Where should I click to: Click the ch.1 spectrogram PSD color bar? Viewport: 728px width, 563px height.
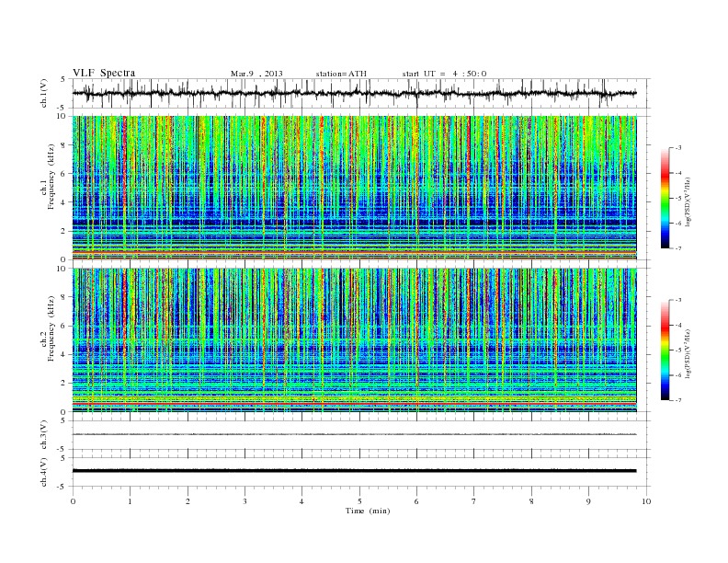tap(665, 198)
